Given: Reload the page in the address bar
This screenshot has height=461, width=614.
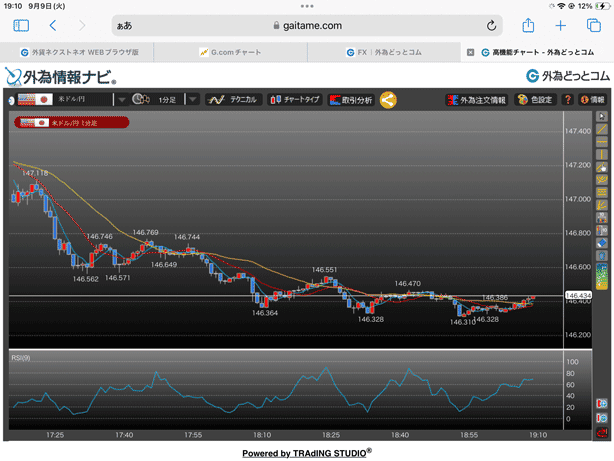Looking at the screenshot, I should coord(492,25).
